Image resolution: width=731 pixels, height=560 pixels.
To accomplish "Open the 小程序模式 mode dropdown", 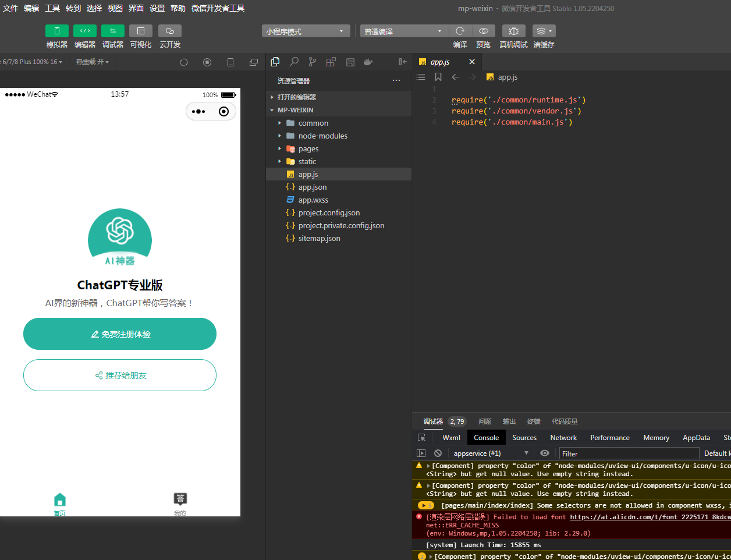I will point(306,31).
